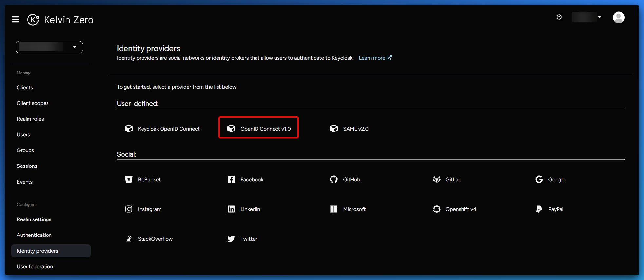Click the SAML v2.0 cube icon
644x280 pixels.
334,129
